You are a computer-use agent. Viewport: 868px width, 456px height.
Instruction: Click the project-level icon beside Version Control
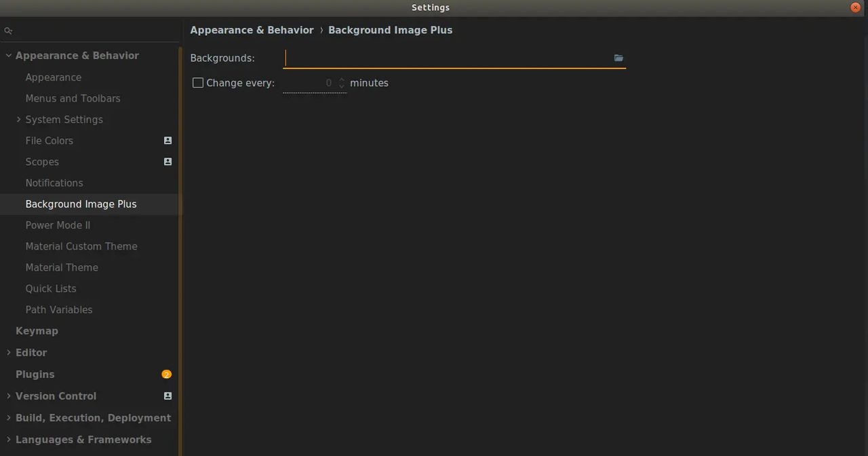pyautogui.click(x=167, y=396)
